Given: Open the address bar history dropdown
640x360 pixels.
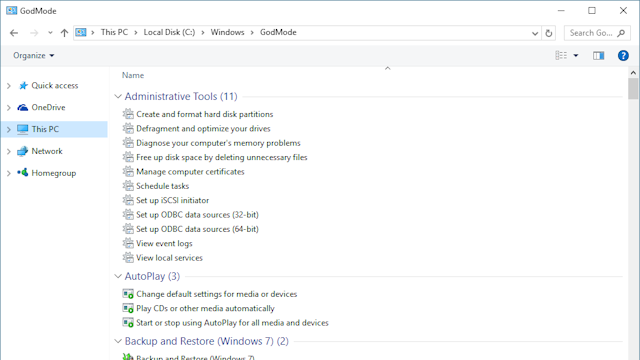Looking at the screenshot, I should 535,33.
